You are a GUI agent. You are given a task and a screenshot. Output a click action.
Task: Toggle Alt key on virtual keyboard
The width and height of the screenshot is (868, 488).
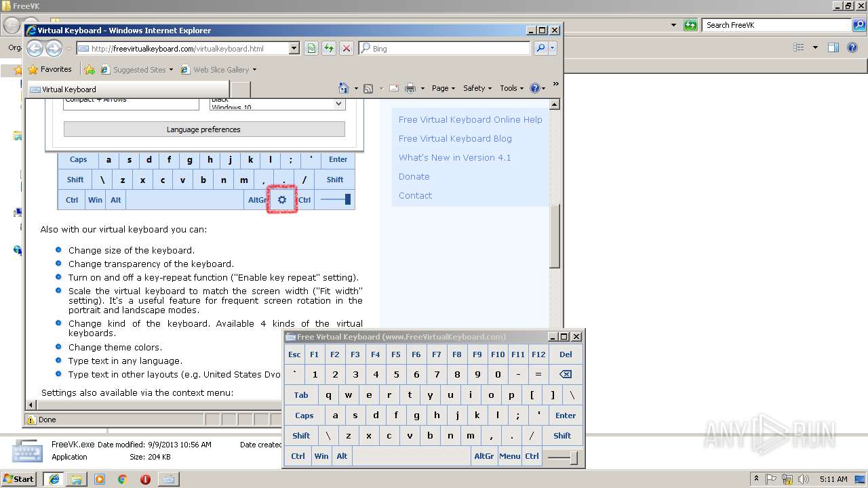click(x=342, y=456)
